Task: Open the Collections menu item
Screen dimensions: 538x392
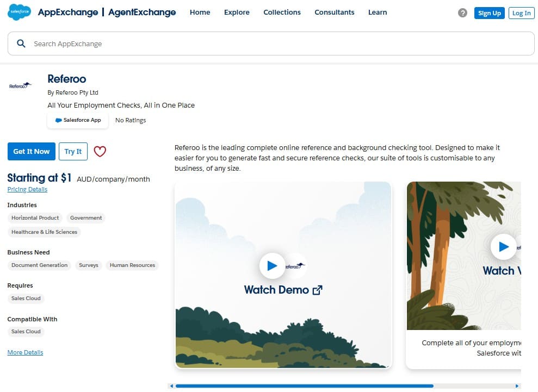Action: pyautogui.click(x=282, y=13)
